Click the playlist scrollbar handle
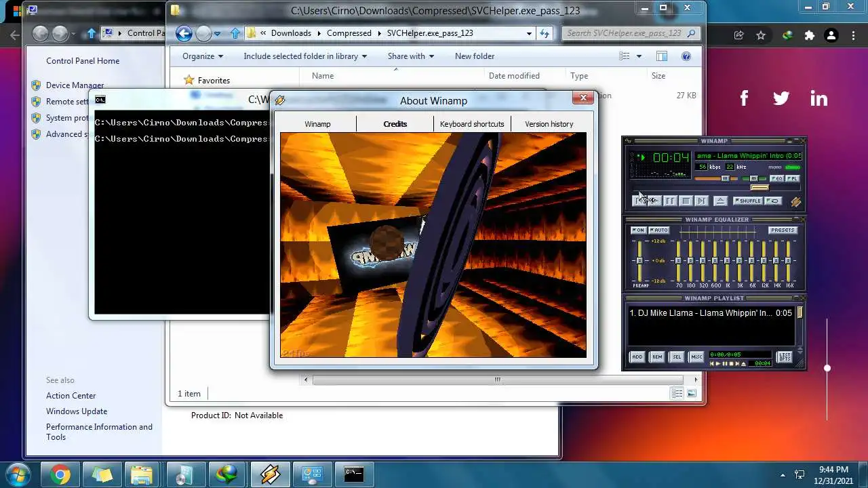The width and height of the screenshot is (868, 488). click(x=800, y=312)
